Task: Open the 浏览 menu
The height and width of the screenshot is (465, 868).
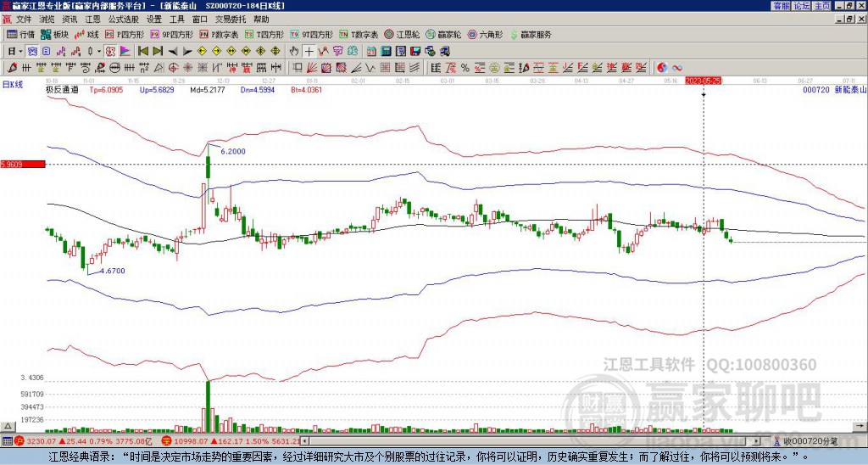Action: click(47, 20)
